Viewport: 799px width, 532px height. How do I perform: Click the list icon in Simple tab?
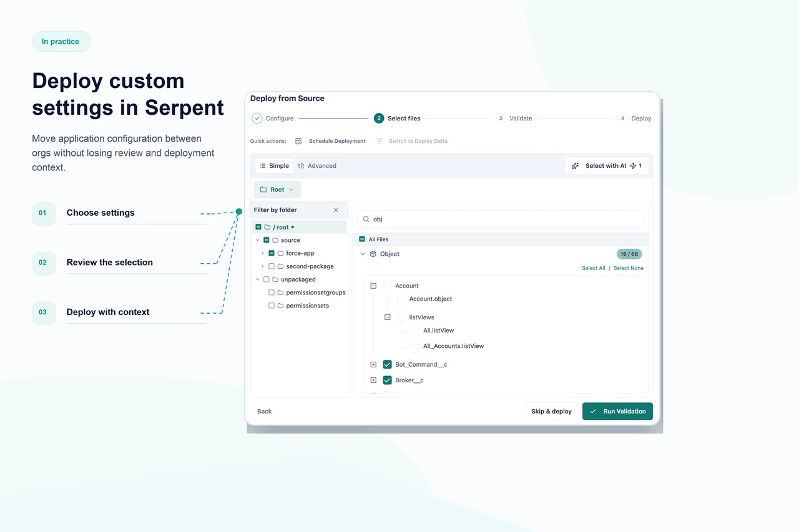point(263,166)
